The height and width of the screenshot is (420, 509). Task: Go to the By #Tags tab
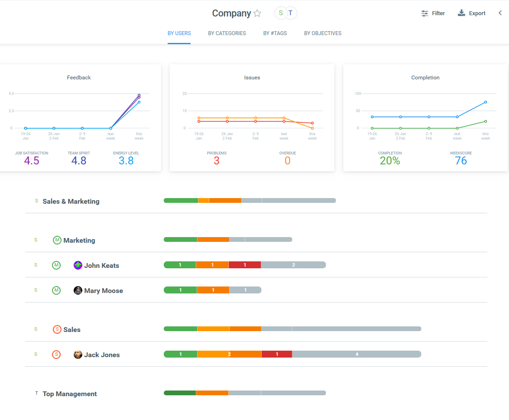pyautogui.click(x=275, y=33)
